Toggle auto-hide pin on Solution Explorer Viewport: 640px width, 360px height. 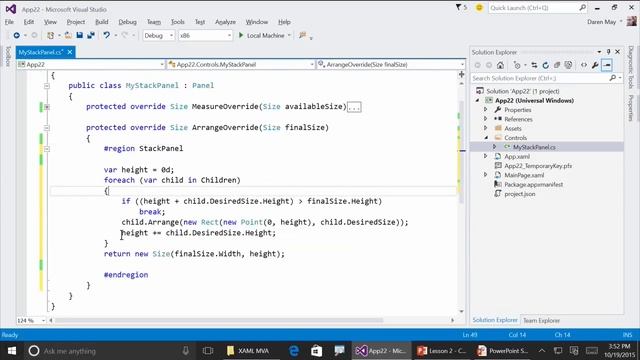(608, 52)
